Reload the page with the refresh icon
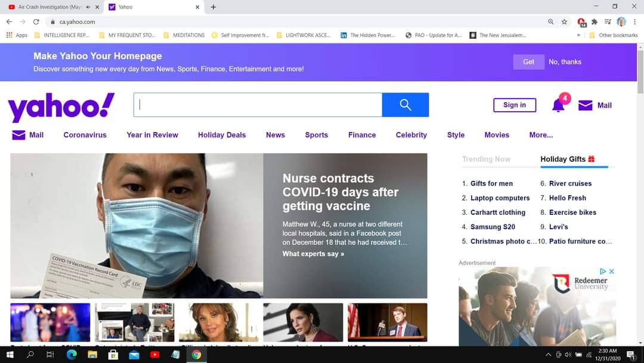 pos(36,21)
